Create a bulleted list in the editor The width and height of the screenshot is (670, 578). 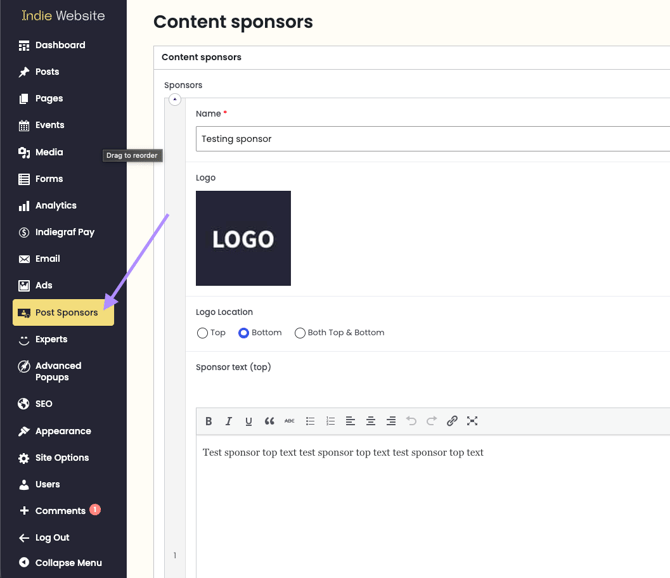coord(310,421)
